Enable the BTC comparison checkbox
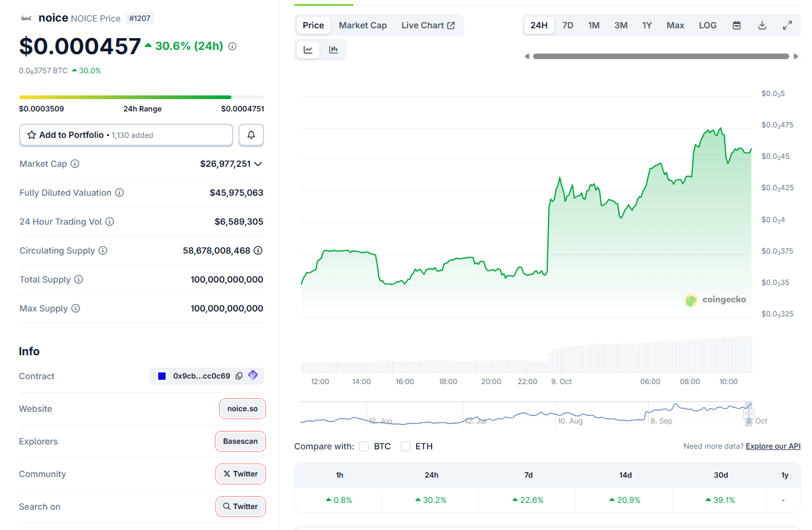This screenshot has height=530, width=812. [x=363, y=446]
